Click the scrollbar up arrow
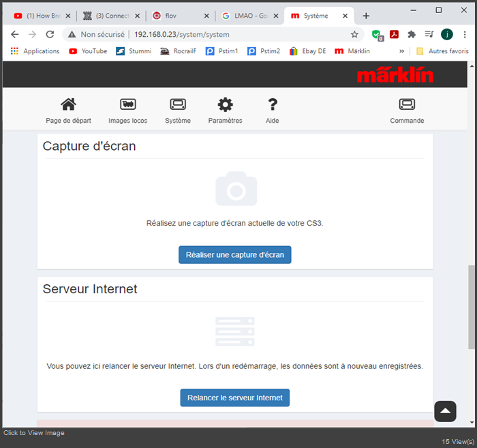 [472, 65]
